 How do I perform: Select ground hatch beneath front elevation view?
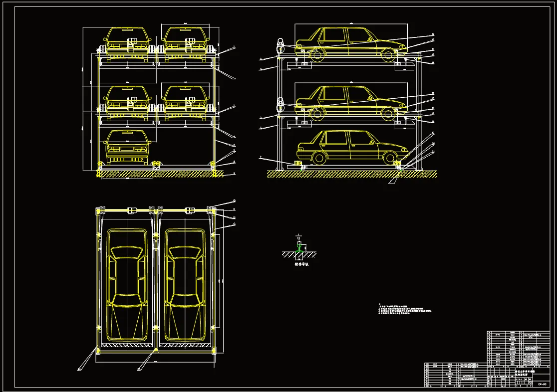(x=160, y=174)
